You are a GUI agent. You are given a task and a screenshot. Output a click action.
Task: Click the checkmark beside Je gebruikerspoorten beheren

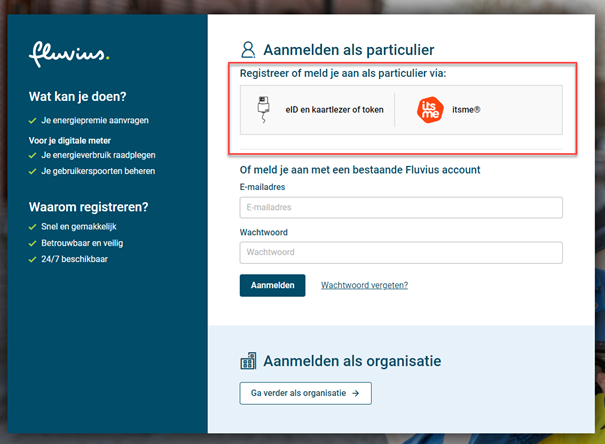33,172
